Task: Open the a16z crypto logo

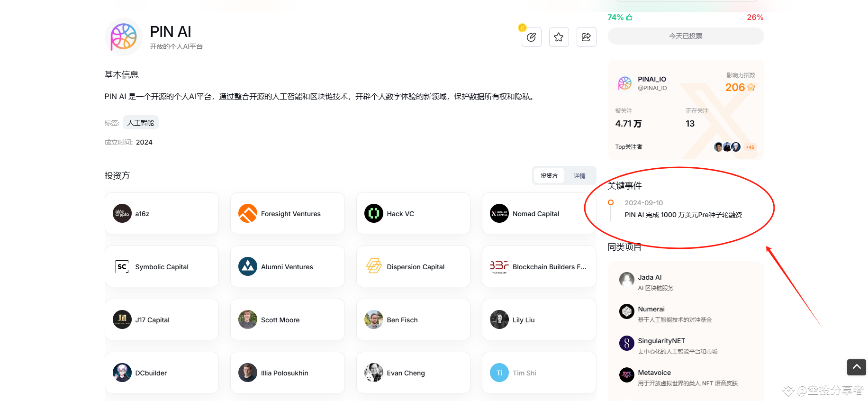Action: pos(122,213)
